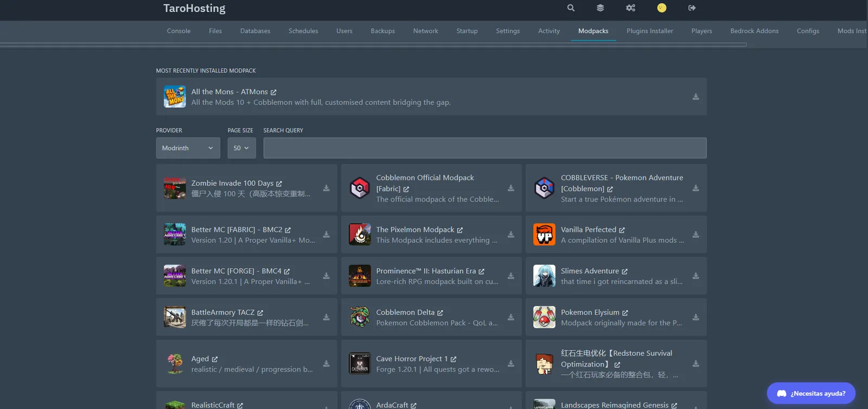Image resolution: width=868 pixels, height=409 pixels.
Task: Open RealisticCraft external link icon
Action: (x=240, y=406)
